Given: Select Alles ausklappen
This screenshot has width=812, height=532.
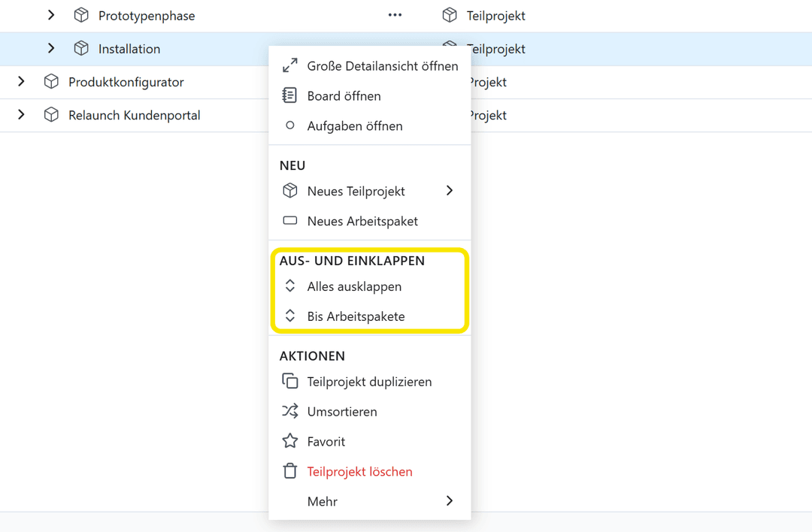Looking at the screenshot, I should [x=354, y=287].
